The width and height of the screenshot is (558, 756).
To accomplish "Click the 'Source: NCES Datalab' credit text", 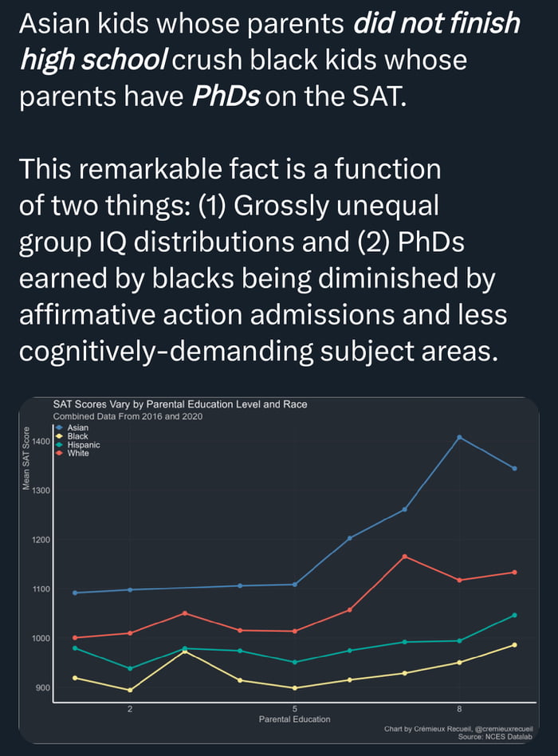I will point(491,738).
